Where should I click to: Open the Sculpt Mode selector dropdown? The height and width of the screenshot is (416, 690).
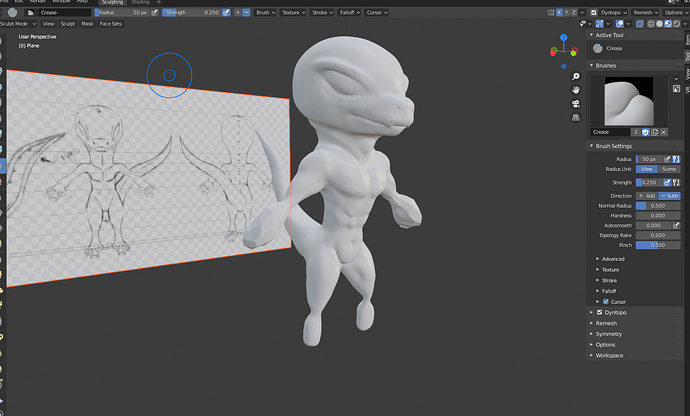(18, 24)
